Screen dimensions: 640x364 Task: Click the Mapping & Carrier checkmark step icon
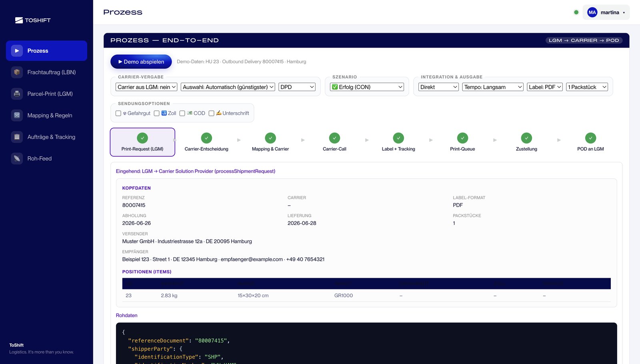[270, 138]
